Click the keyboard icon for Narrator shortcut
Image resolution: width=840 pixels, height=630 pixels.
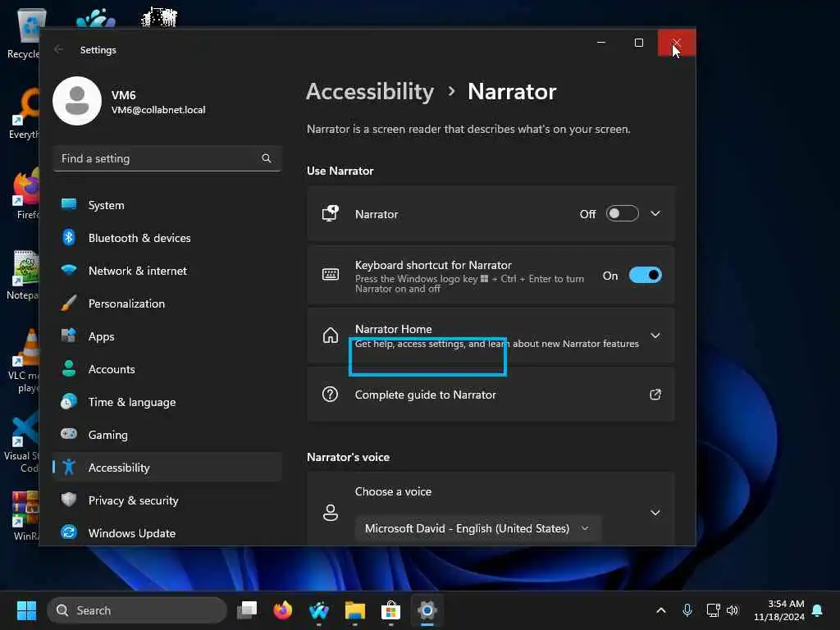[x=331, y=275]
